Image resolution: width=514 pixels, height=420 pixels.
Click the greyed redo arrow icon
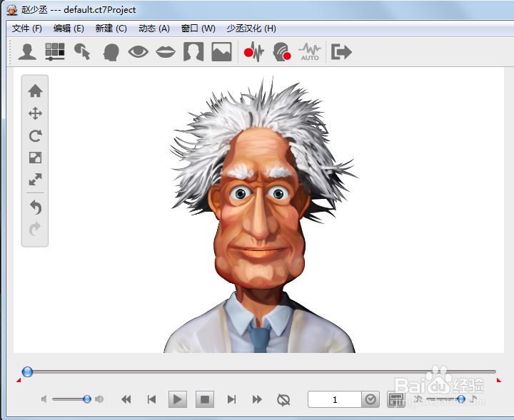tap(35, 229)
